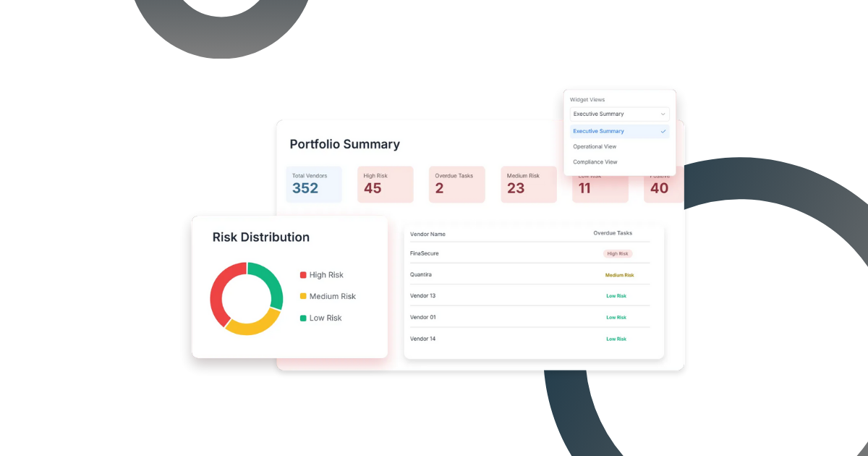
Task: Click the Portfolio Summary heading
Action: 344,144
